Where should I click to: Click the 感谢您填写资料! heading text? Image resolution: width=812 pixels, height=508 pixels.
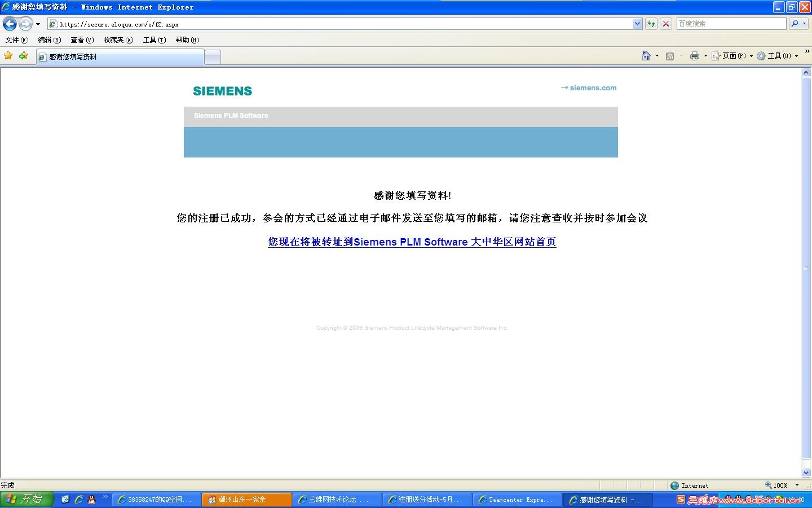pos(412,195)
